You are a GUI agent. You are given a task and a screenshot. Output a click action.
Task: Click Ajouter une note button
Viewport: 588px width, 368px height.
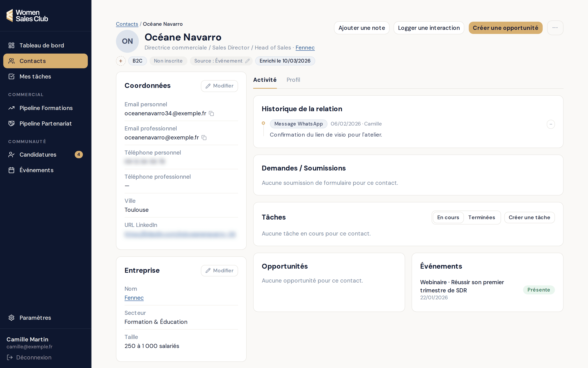[x=362, y=28]
